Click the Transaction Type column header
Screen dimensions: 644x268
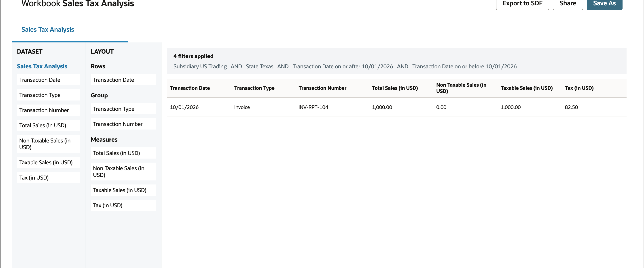point(254,88)
